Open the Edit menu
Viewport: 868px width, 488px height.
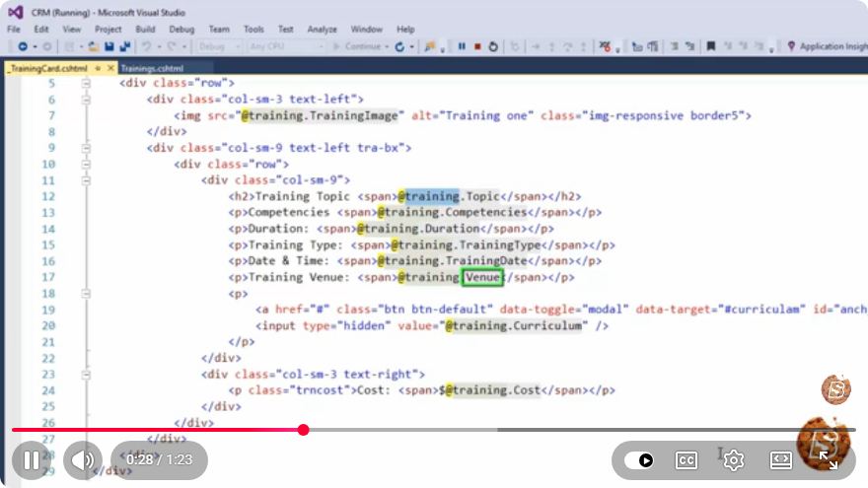[x=41, y=30]
